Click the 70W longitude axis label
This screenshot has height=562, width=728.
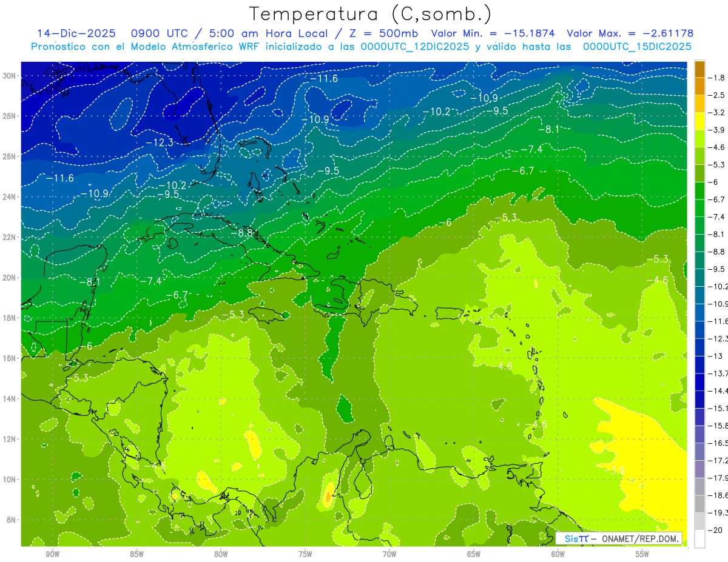click(389, 554)
